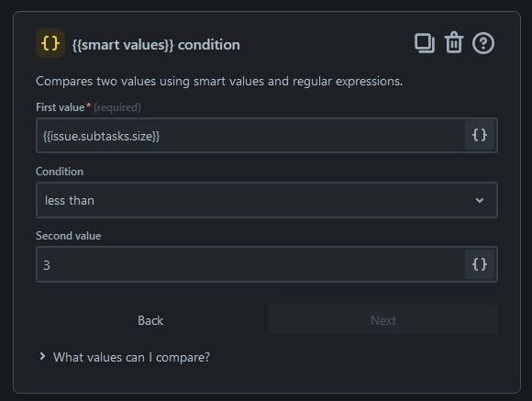Go Back to previous step
The image size is (532, 401).
[150, 320]
